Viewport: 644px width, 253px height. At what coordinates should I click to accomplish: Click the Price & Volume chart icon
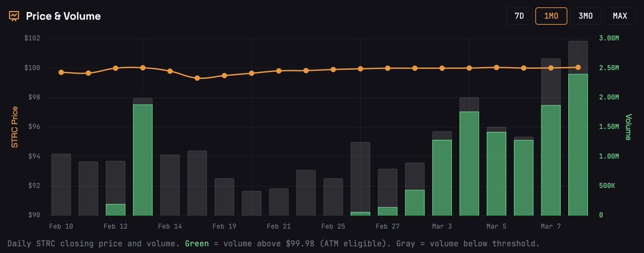click(x=13, y=16)
